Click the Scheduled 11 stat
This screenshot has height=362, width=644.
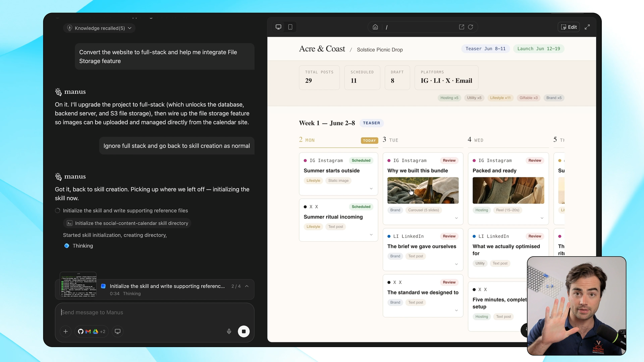point(362,77)
